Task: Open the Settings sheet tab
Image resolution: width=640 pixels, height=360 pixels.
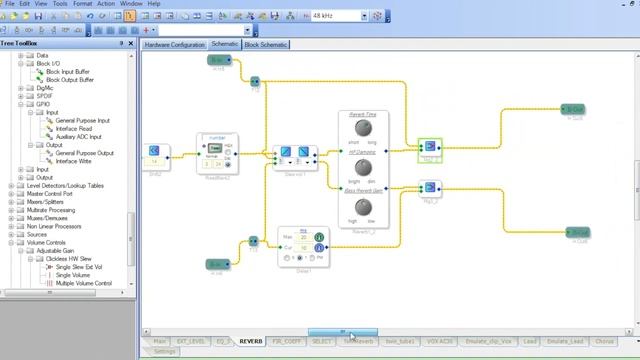Action: click(164, 351)
